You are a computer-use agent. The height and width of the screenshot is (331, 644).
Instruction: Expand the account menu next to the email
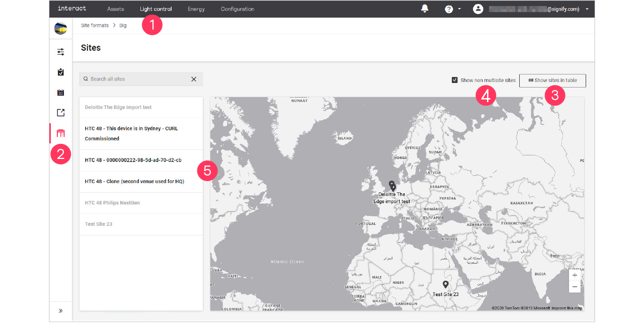click(587, 9)
